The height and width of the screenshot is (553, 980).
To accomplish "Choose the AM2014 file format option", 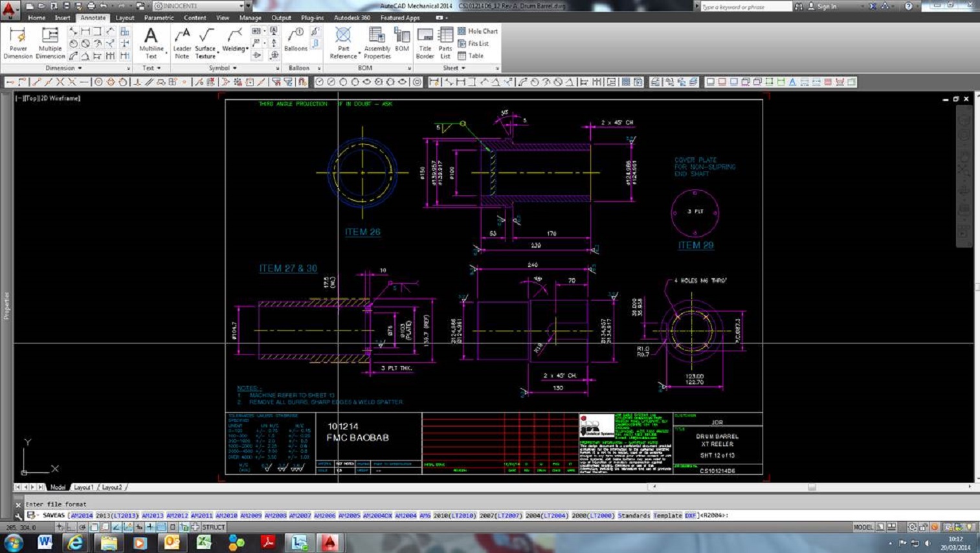I will 82,515.
